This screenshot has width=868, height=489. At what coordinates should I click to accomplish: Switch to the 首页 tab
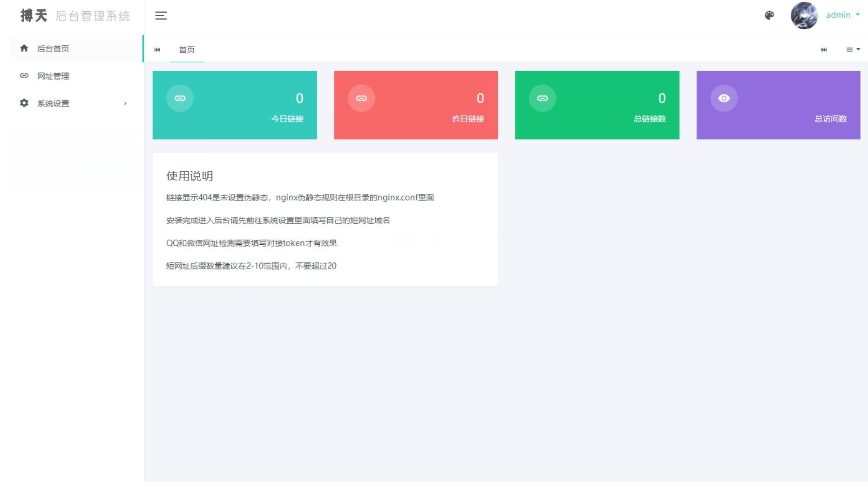(x=187, y=50)
